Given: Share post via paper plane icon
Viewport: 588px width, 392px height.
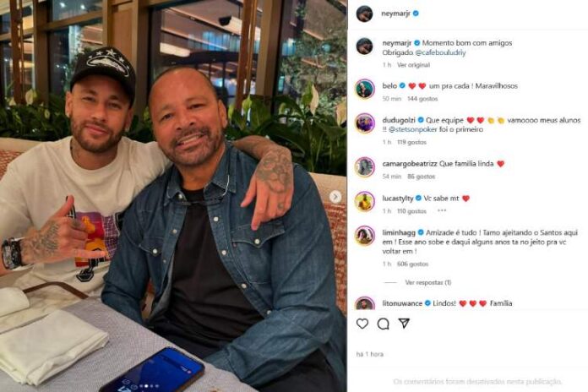Looking at the screenshot, I should tap(404, 323).
